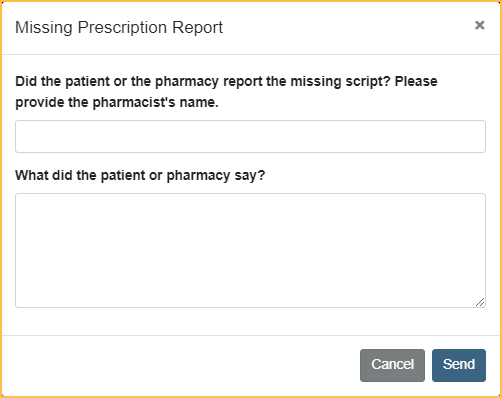Click the pharmacist's name input field
This screenshot has height=398, width=502.
[250, 137]
